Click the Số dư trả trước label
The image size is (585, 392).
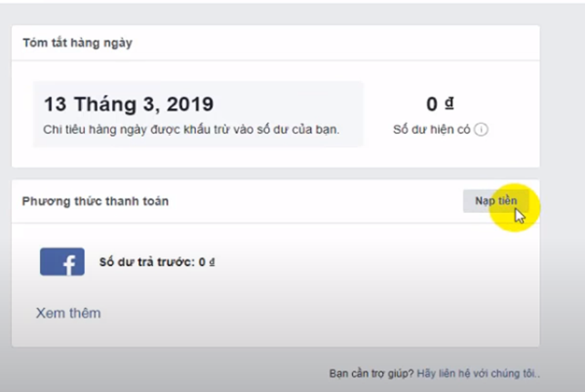147,263
